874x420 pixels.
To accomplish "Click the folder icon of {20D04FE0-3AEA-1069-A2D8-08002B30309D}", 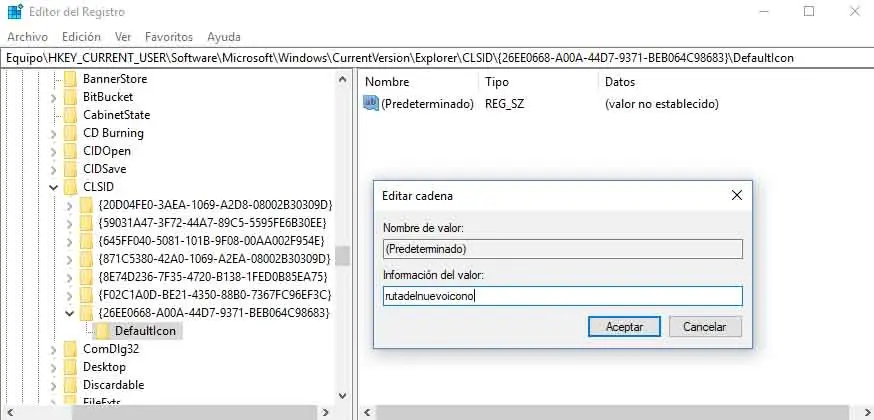I will 86,205.
